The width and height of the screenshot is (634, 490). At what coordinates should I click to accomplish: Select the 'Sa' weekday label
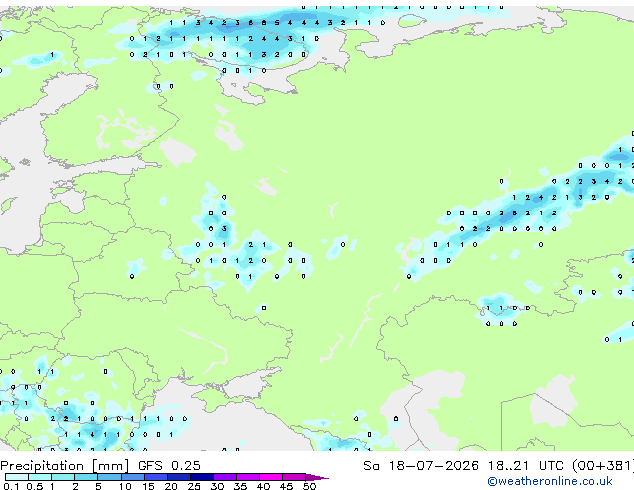coord(371,466)
